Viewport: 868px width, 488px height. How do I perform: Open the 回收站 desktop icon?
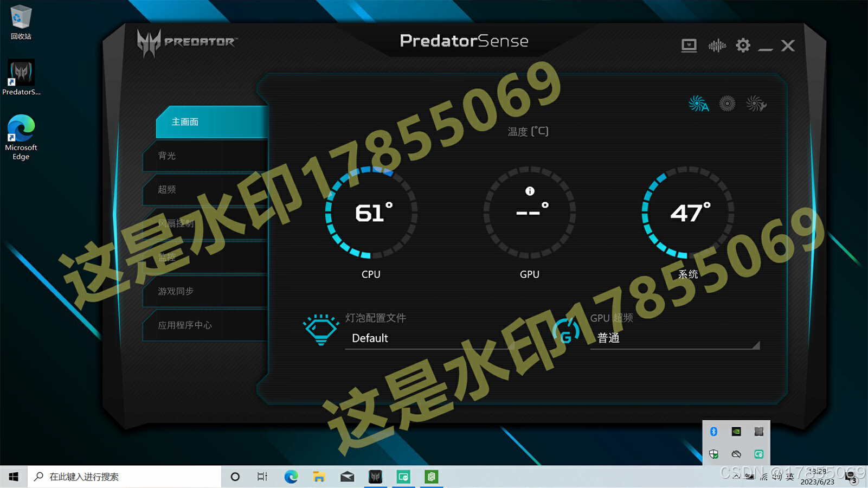tap(21, 22)
